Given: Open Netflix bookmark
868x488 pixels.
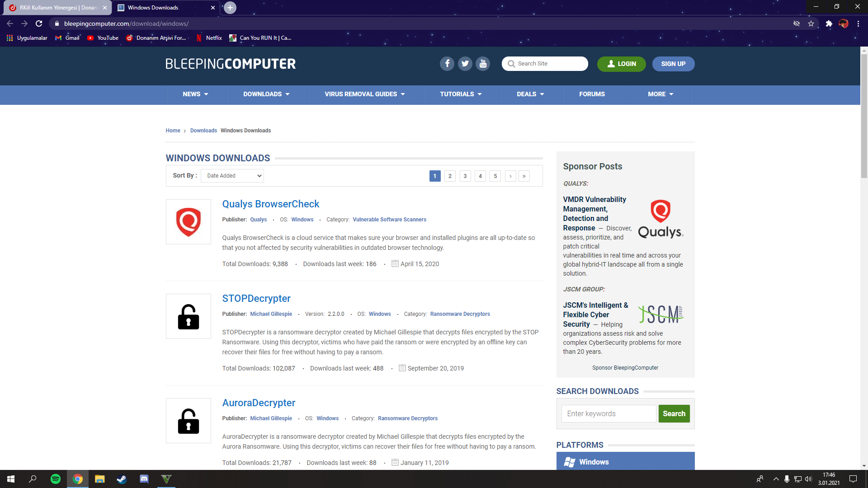Looking at the screenshot, I should (209, 38).
